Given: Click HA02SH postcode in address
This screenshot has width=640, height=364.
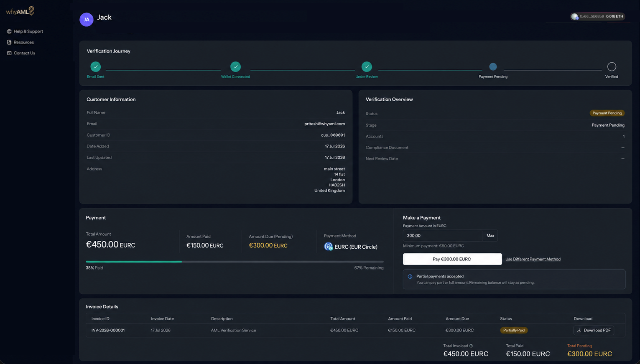Looking at the screenshot, I should coord(337,185).
